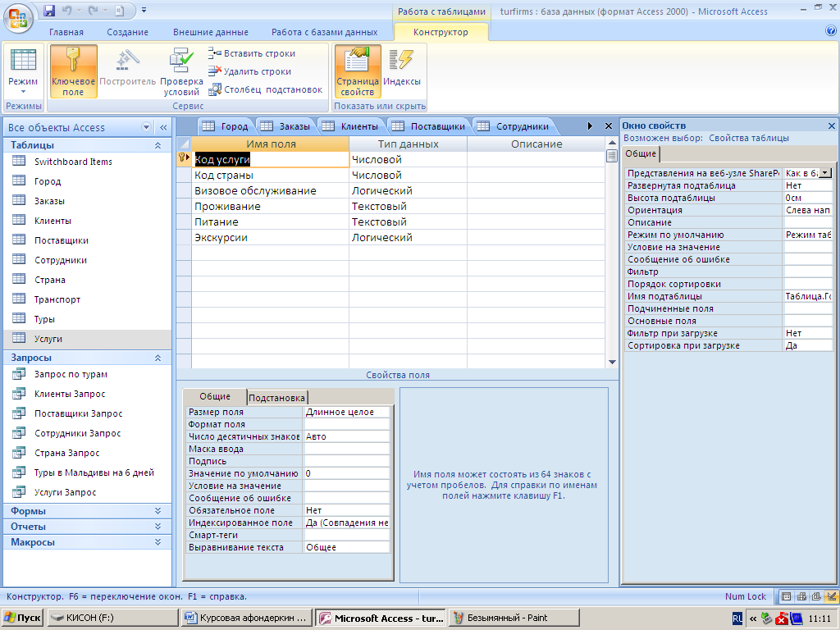This screenshot has width=840, height=630.
Task: Toggle the Страница свойств property sheet
Action: click(358, 71)
